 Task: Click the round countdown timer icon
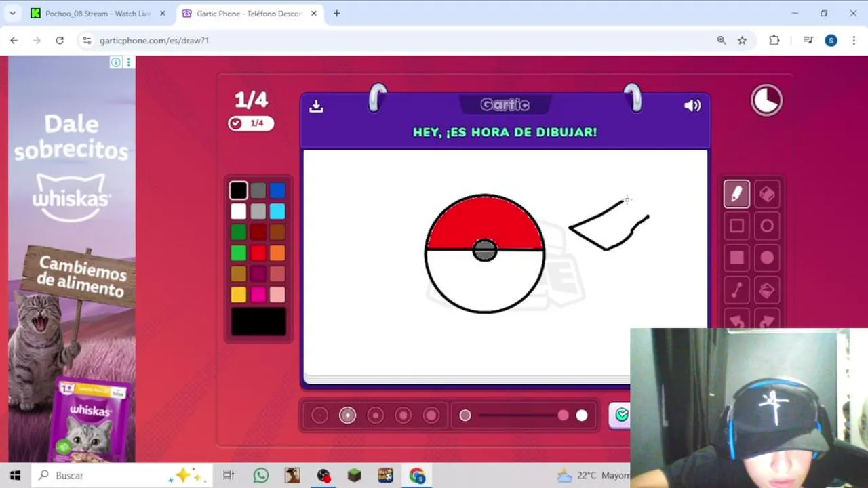point(766,100)
